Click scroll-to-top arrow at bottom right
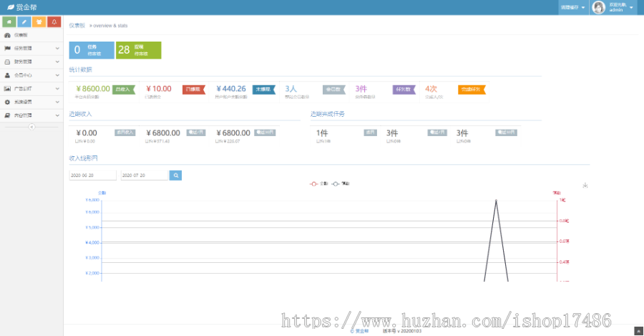 [638, 331]
